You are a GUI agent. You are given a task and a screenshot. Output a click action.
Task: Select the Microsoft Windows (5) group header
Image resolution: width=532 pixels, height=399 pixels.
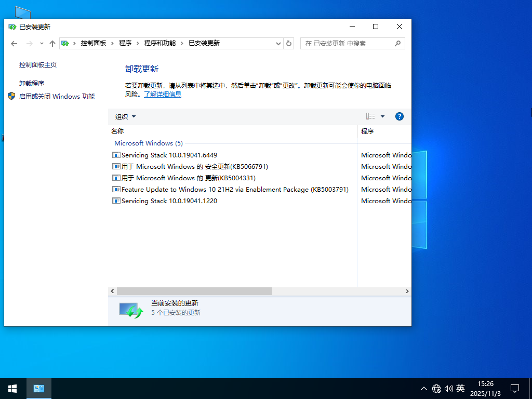tap(149, 143)
